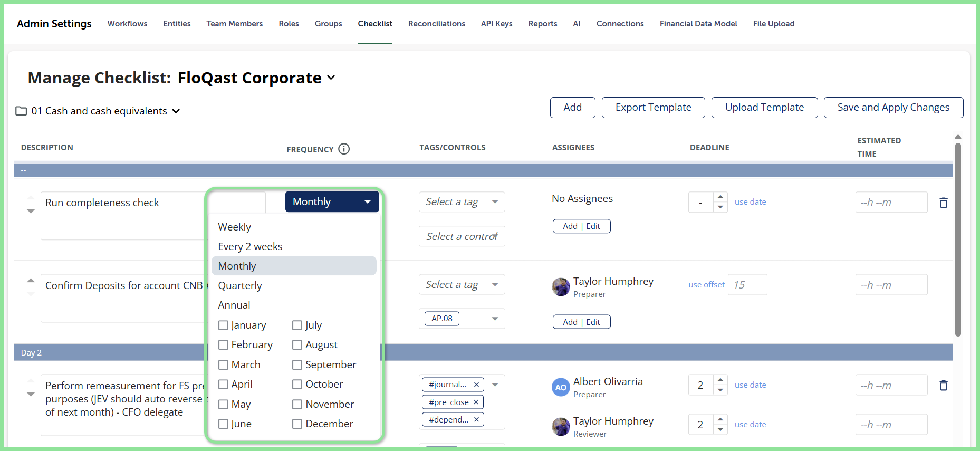Go to the API Keys tab
This screenshot has height=451, width=980.
point(497,24)
